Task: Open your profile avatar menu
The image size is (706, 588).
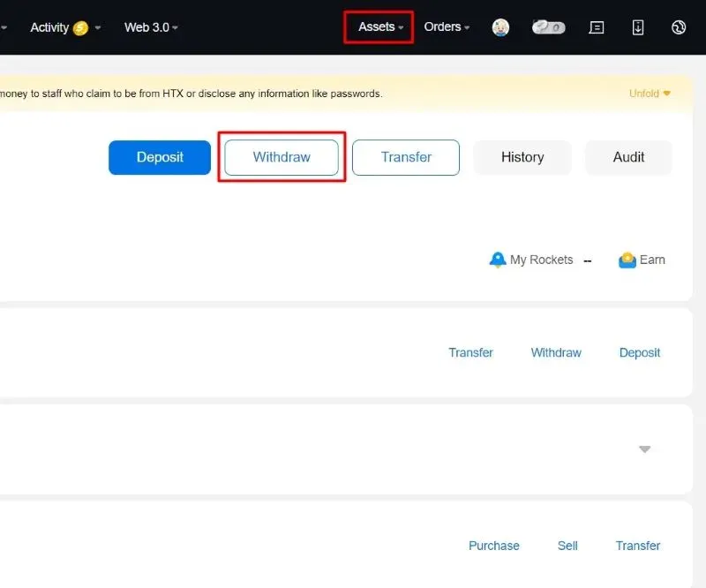Action: [500, 27]
